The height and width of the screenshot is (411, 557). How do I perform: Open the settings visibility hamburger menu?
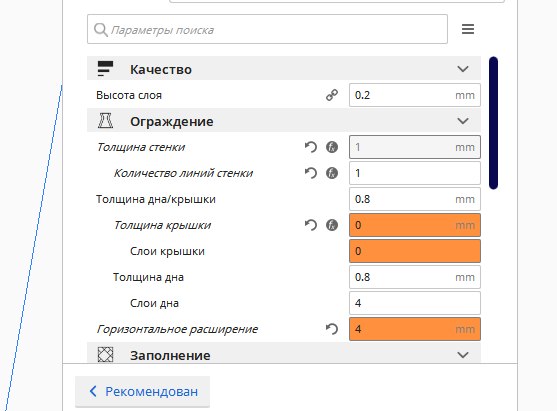tap(468, 29)
